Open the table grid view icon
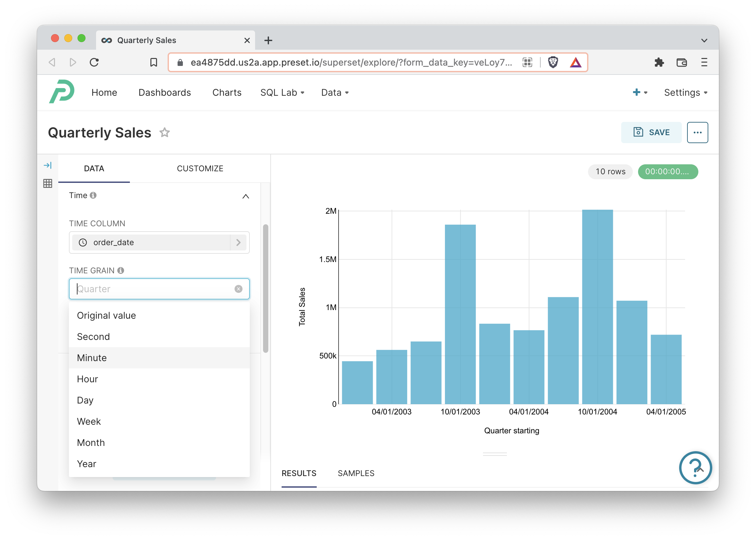Image resolution: width=756 pixels, height=540 pixels. [48, 183]
